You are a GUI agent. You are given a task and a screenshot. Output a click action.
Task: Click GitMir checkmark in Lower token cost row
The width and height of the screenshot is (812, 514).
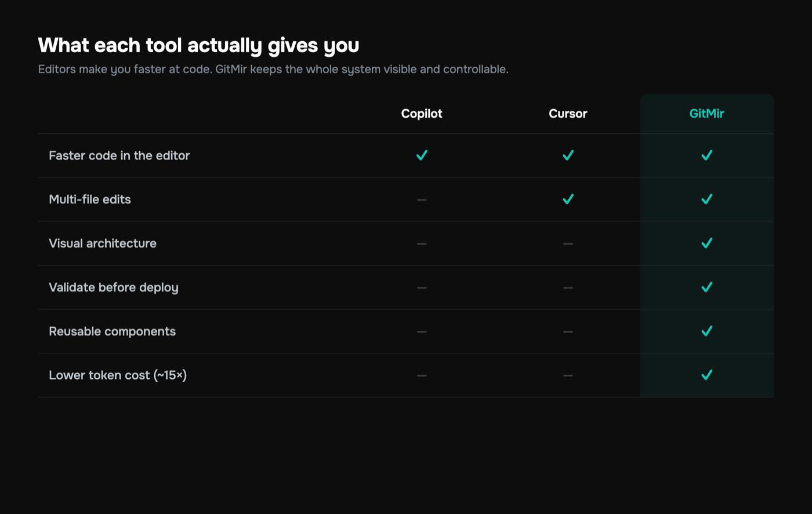pos(706,375)
